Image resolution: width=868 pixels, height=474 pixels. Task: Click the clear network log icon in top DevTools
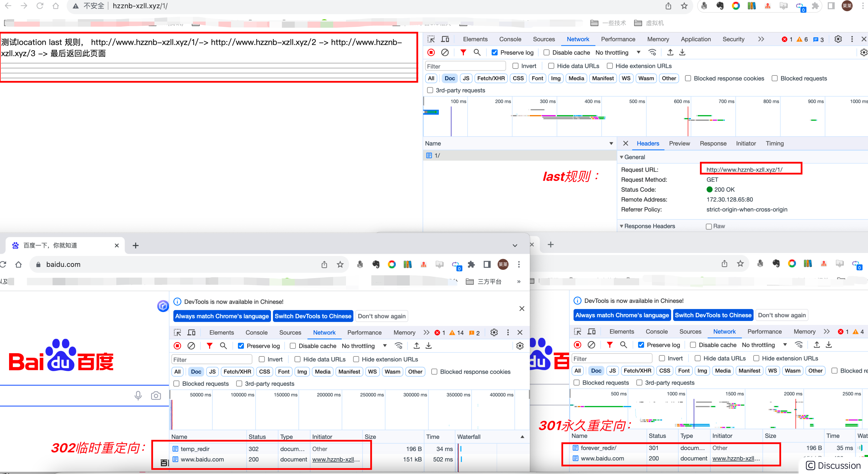pyautogui.click(x=445, y=53)
